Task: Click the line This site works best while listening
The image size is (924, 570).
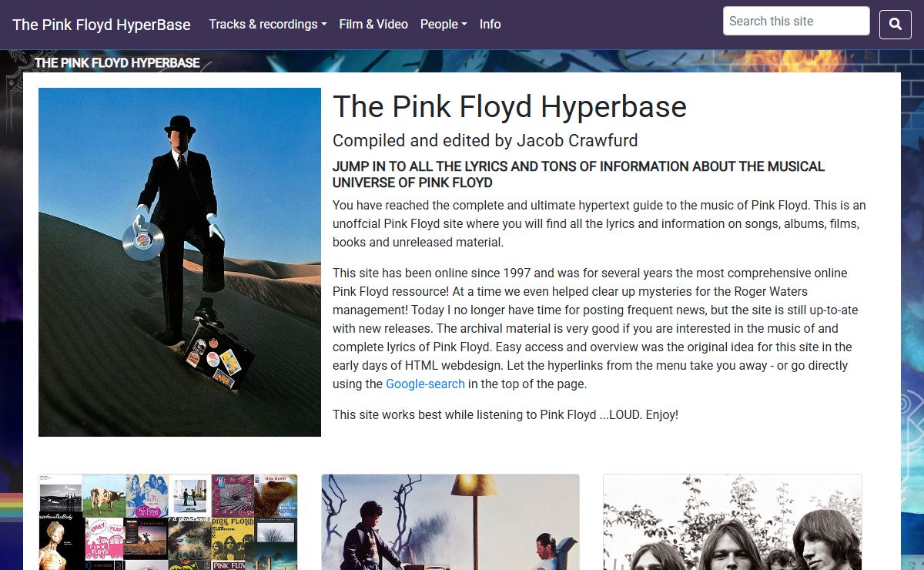Action: [505, 414]
